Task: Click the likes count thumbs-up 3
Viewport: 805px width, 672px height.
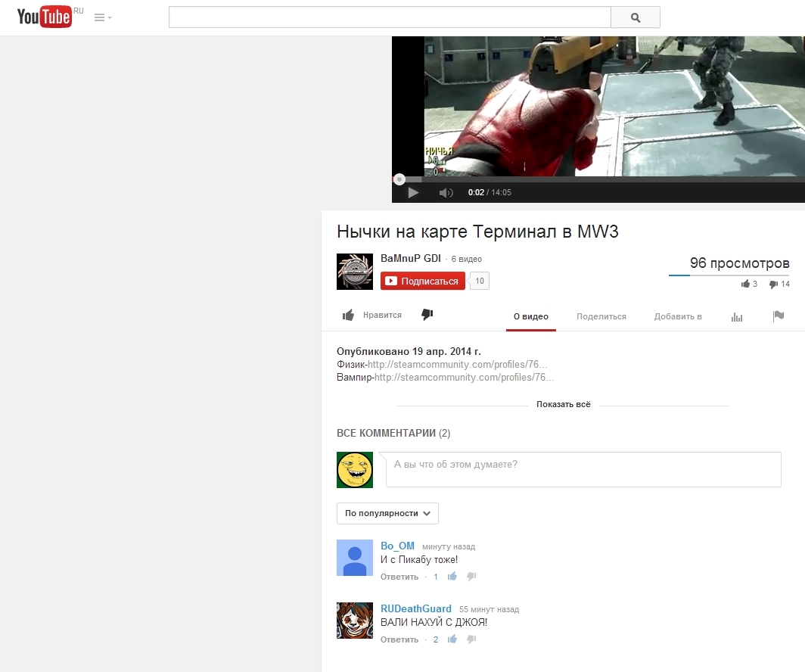Action: tap(749, 284)
